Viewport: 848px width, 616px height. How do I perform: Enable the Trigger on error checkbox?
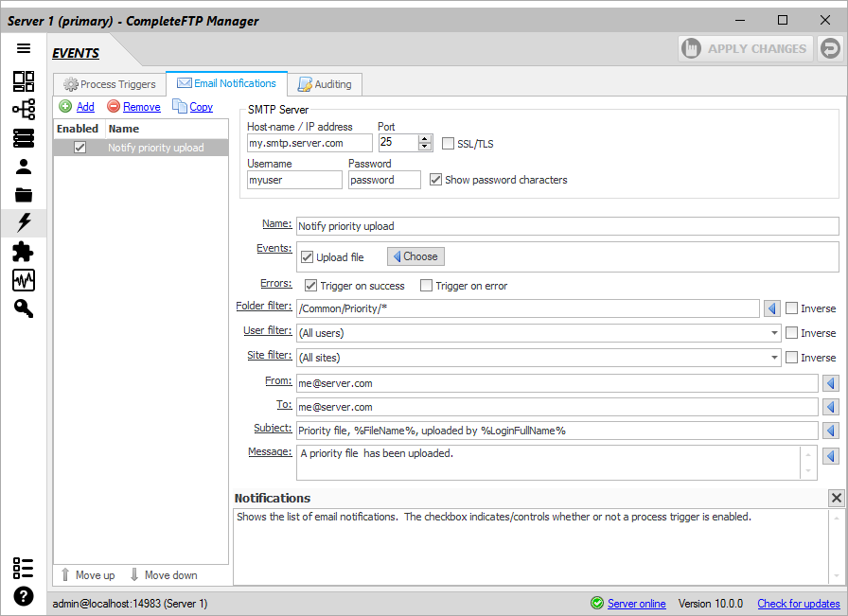click(426, 286)
